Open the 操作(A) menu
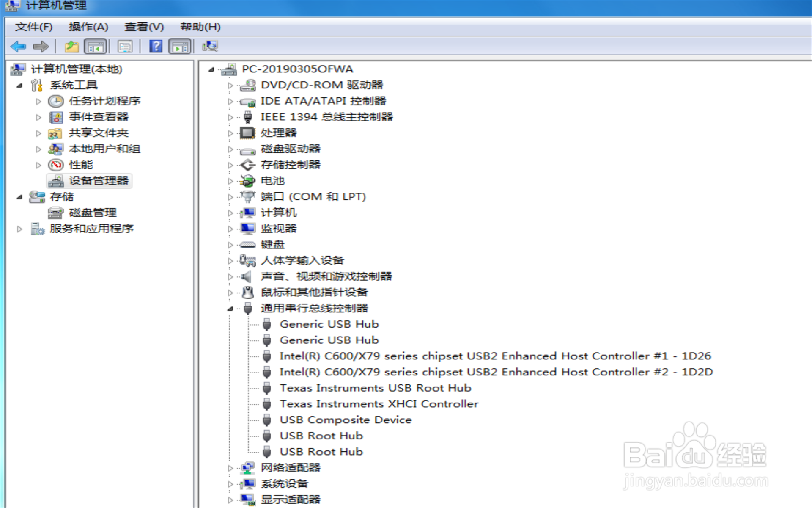 88,27
